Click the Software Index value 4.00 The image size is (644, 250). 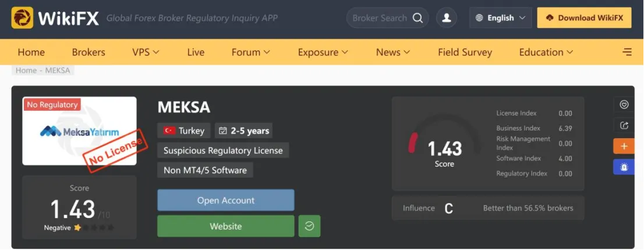click(565, 159)
